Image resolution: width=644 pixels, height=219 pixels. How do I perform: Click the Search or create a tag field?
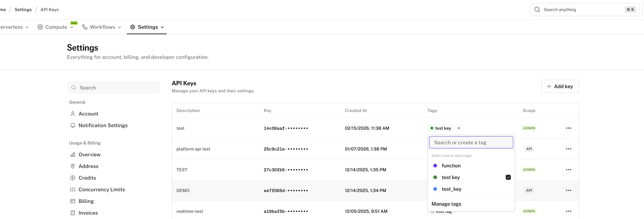[x=471, y=142]
